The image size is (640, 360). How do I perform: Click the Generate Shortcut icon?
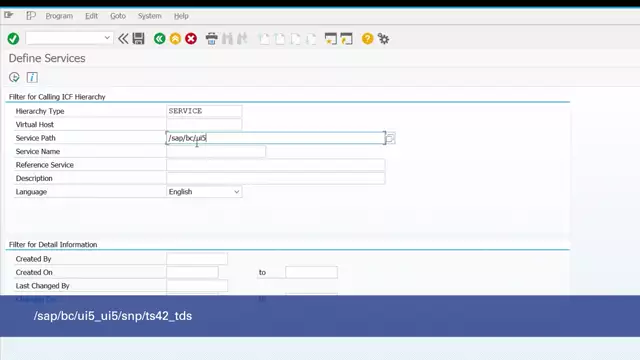[x=346, y=39]
